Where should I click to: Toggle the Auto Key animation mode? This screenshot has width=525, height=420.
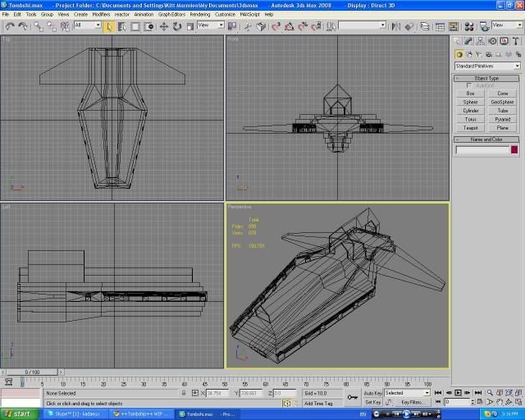pos(372,393)
